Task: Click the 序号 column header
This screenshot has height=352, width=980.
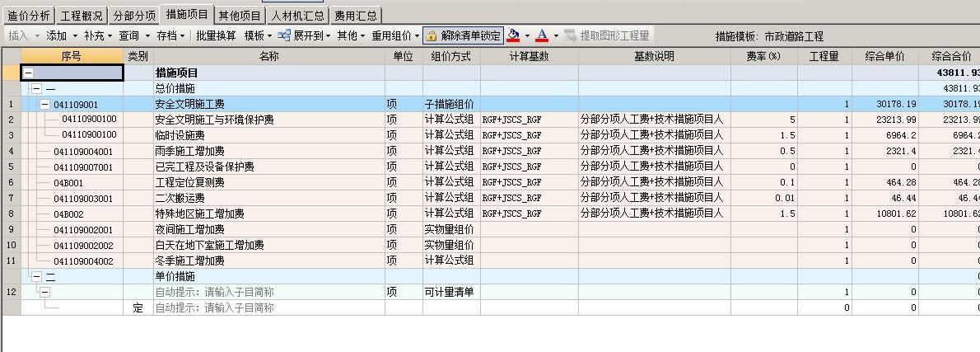Action: coord(72,56)
